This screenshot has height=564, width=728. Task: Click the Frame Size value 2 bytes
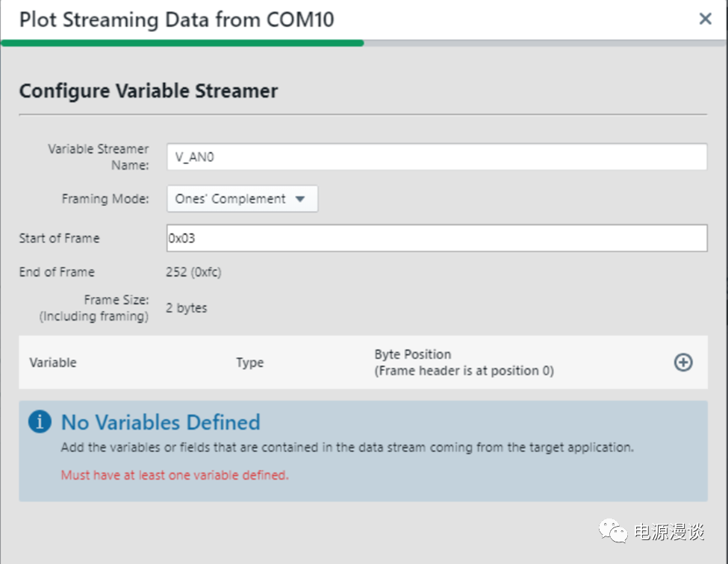pyautogui.click(x=187, y=308)
